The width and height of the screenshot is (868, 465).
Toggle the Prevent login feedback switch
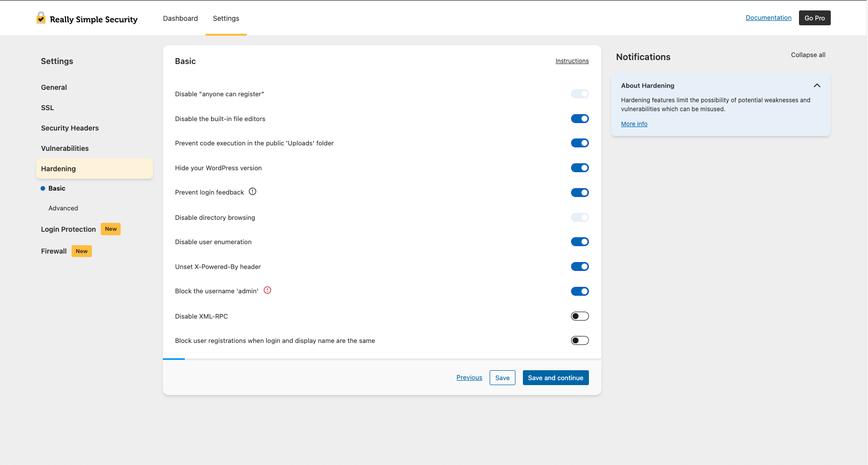(x=579, y=193)
